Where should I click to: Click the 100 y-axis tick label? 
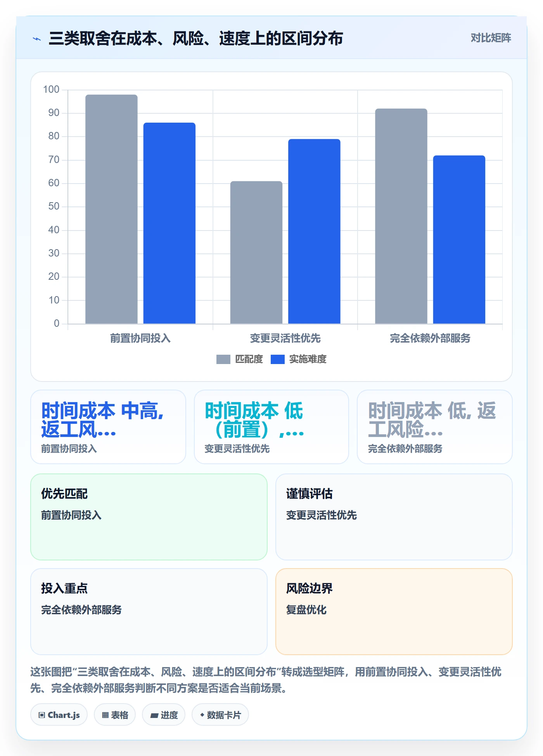tap(51, 90)
